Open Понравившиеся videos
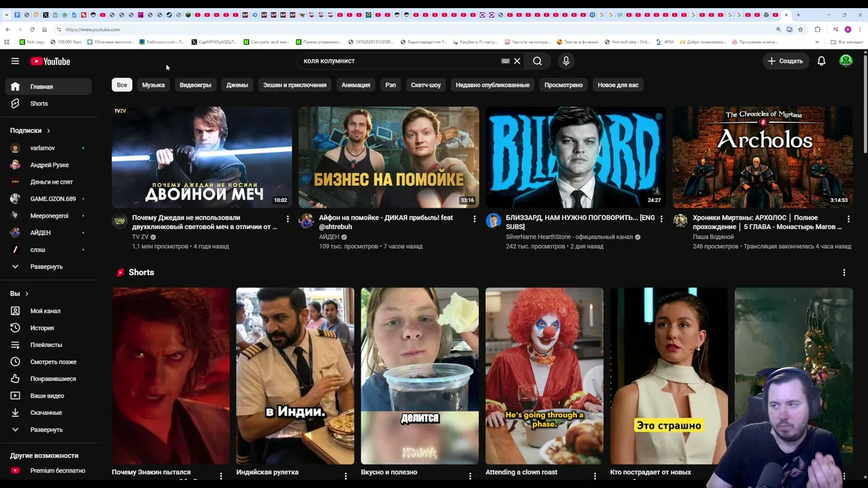Screen dimensions: 868x488 (47, 379)
